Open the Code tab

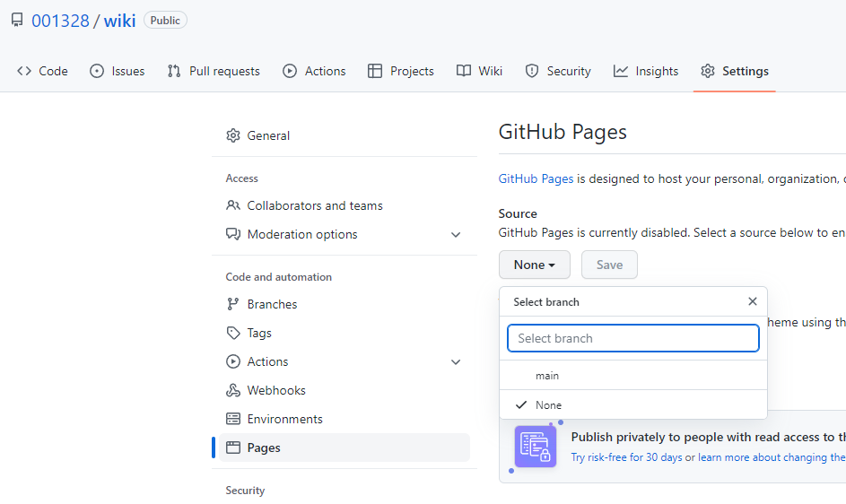[42, 71]
